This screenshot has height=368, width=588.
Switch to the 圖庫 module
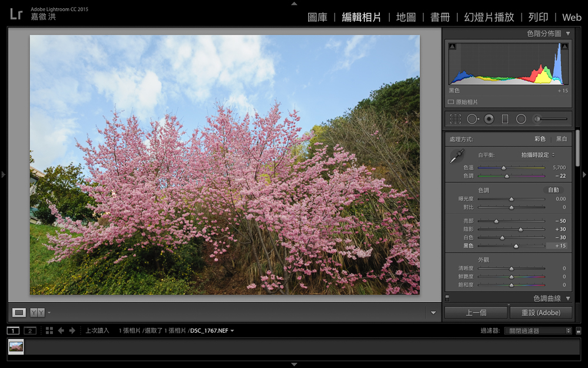click(x=318, y=17)
